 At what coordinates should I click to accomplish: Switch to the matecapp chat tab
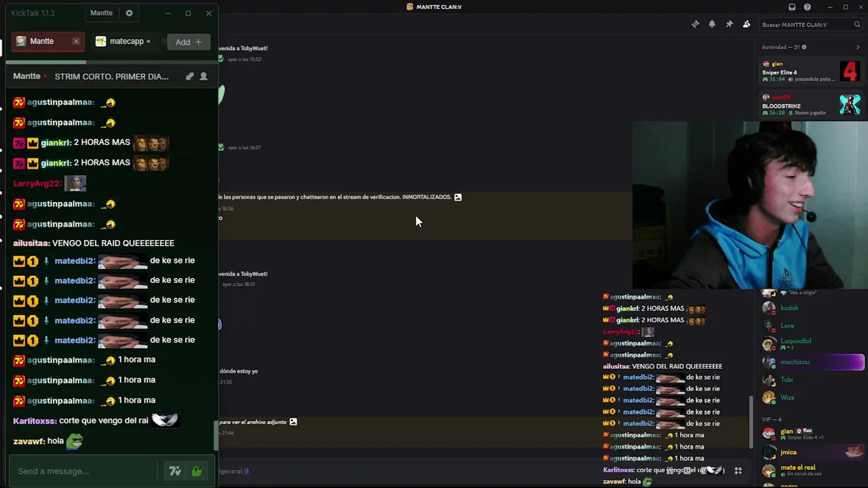(x=123, y=41)
